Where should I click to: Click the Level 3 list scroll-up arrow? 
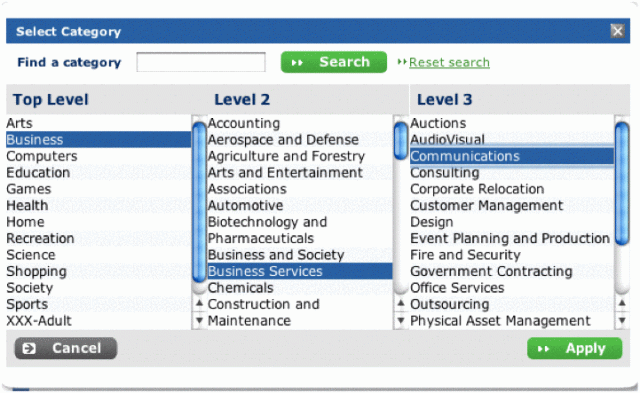622,303
